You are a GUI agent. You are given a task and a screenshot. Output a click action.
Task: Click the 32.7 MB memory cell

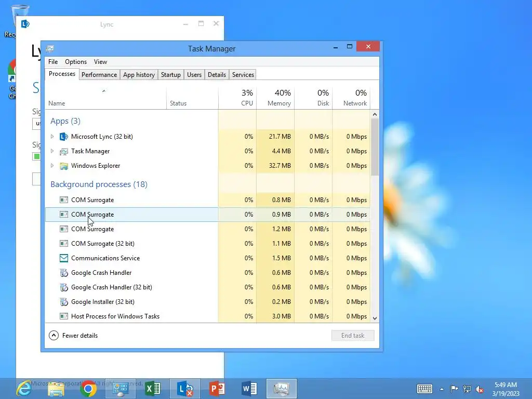pyautogui.click(x=275, y=166)
